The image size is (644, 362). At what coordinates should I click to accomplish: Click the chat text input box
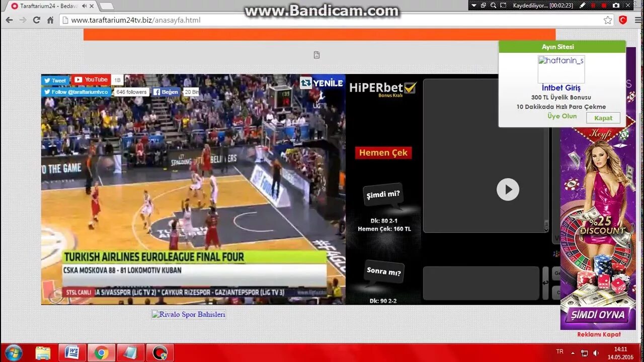pos(481,283)
